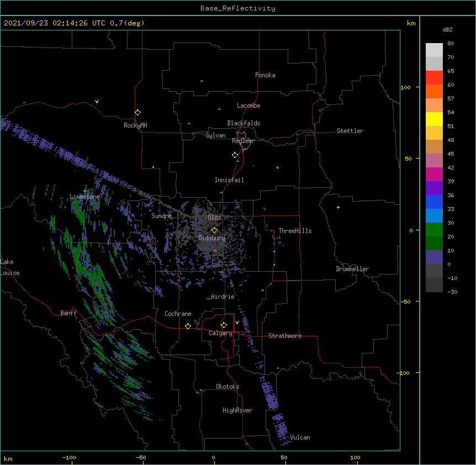Pick the light blue 30-33 dBZ legend swatch
The width and height of the screenshot is (476, 465).
434,216
